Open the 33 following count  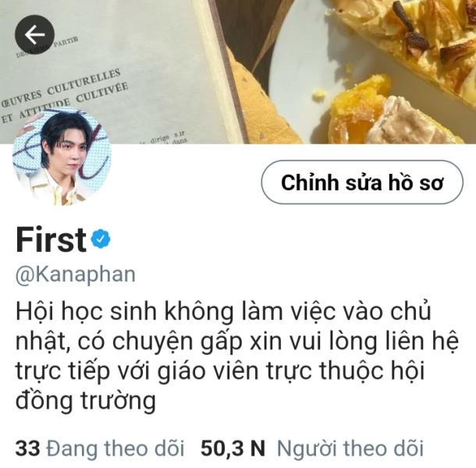[x=27, y=448]
